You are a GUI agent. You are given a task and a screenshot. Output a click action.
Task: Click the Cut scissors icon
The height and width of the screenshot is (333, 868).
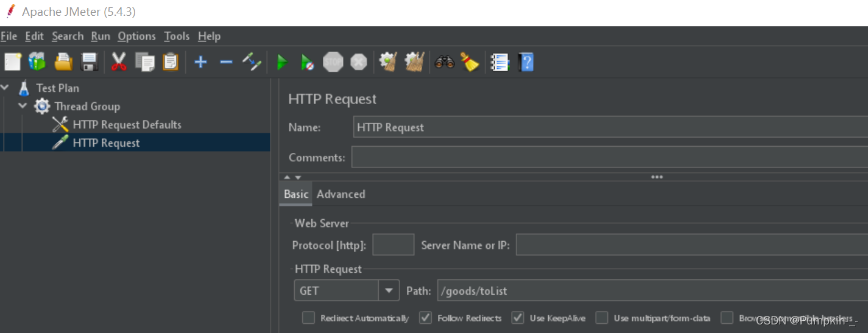point(119,61)
